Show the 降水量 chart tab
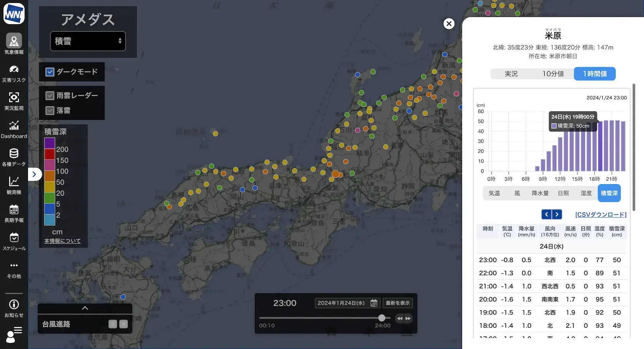 (x=540, y=193)
